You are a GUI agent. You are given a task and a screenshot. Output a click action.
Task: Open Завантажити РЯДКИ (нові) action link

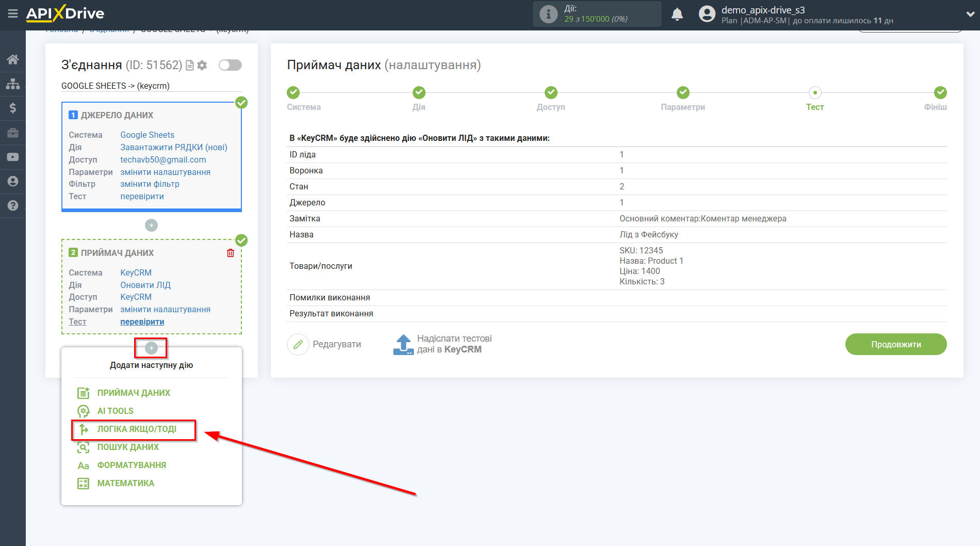tap(174, 147)
